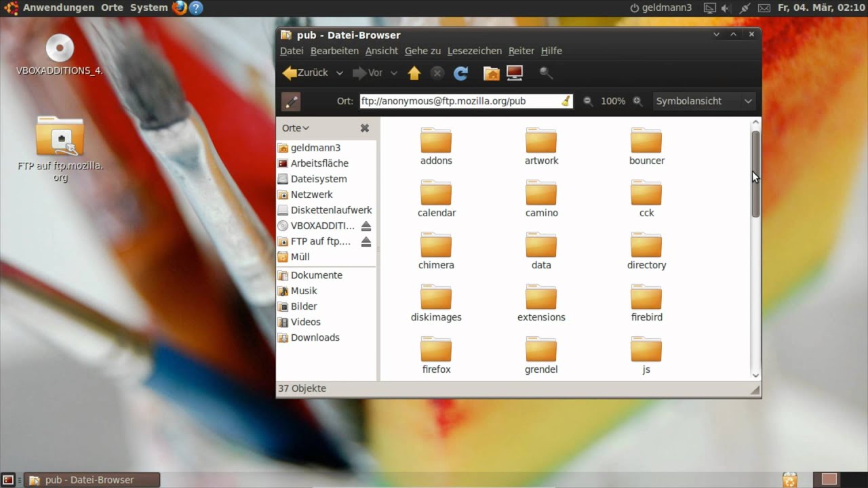Select the data folder

541,251
